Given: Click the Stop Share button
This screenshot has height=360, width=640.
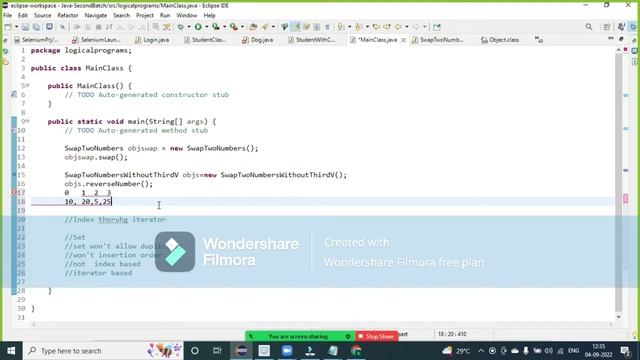Looking at the screenshot, I should coord(376,337).
